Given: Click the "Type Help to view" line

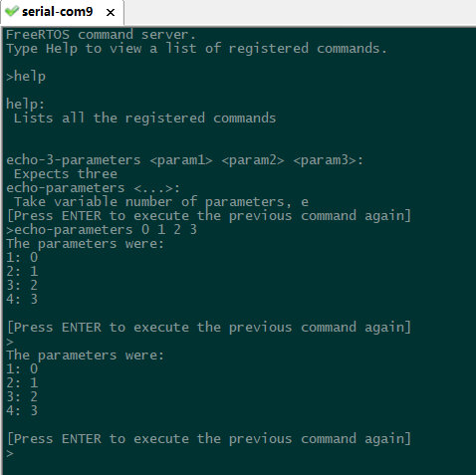Looking at the screenshot, I should point(196,49).
